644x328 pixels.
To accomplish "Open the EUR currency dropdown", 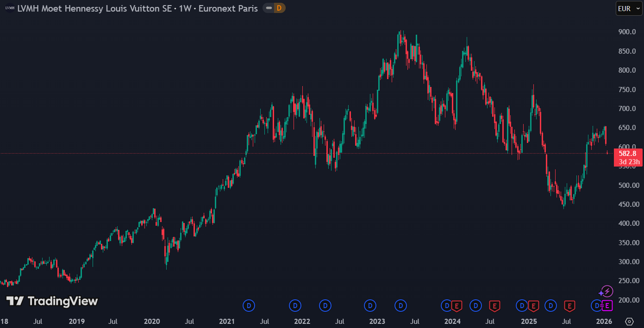I will pos(629,8).
